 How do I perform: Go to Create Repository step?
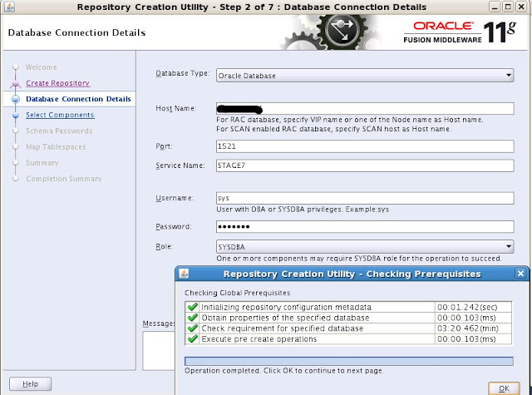coord(57,83)
